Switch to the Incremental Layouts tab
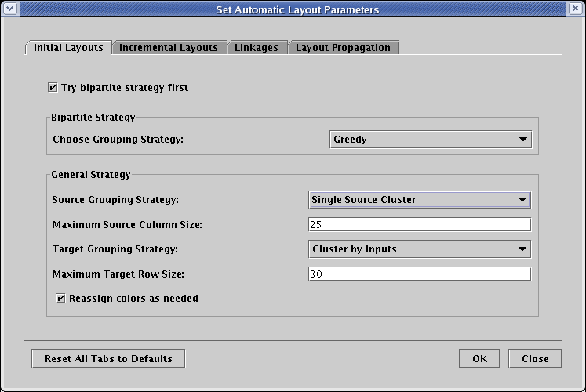Screen dimensions: 586x392 click(x=169, y=48)
